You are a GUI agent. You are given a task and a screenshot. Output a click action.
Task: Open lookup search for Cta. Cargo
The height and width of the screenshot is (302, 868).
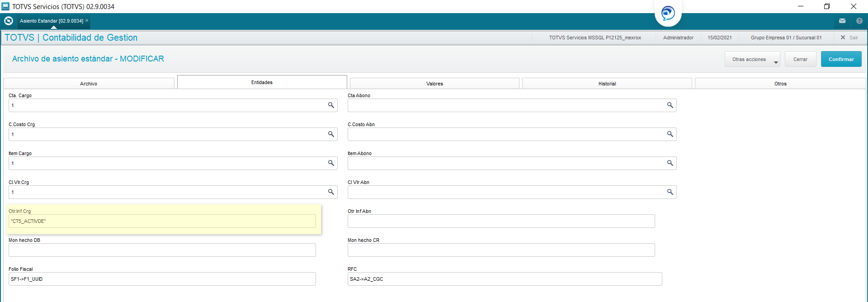tap(331, 105)
